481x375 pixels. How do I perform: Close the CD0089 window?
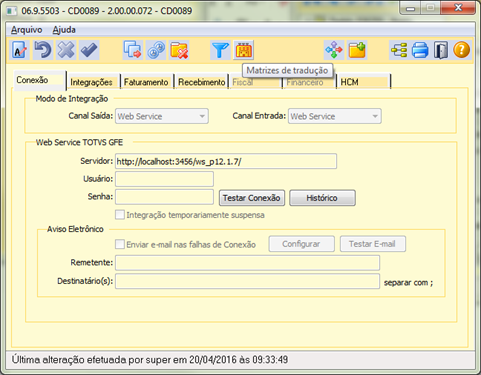click(x=458, y=8)
